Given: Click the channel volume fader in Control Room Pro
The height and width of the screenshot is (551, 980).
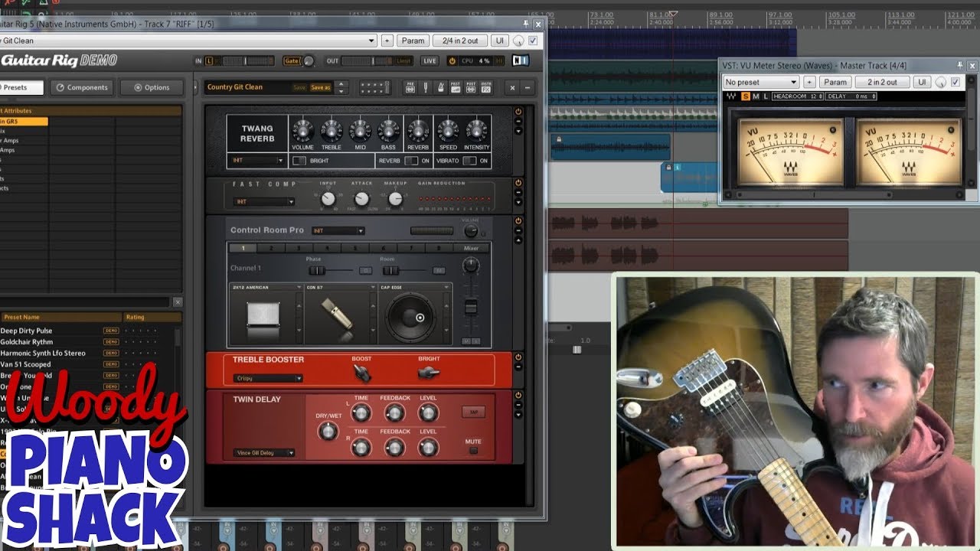Looking at the screenshot, I should [x=471, y=307].
